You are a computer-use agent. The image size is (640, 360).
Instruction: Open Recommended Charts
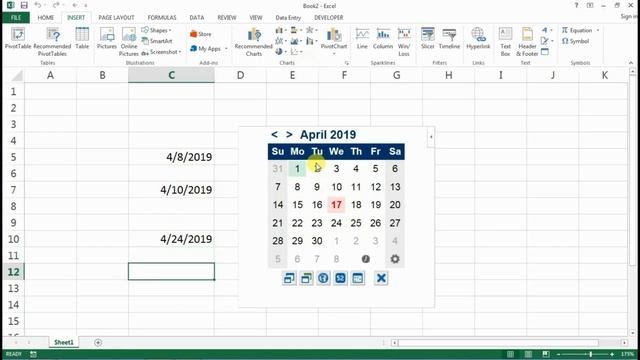tap(253, 42)
